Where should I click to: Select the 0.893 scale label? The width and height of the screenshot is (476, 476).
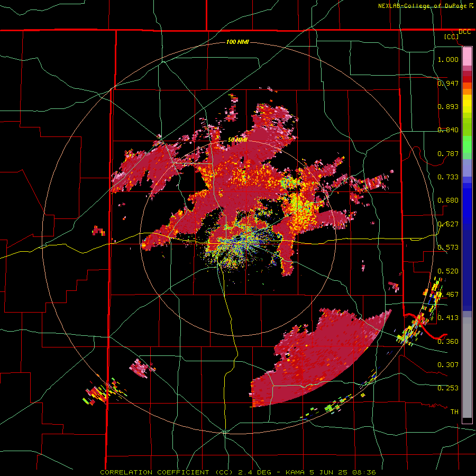click(448, 106)
